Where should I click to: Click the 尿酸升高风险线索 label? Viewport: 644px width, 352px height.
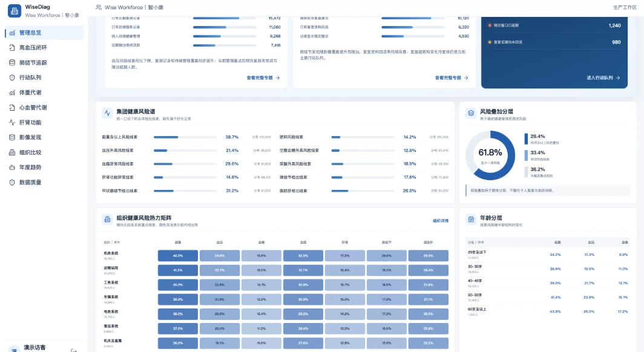tap(295, 164)
